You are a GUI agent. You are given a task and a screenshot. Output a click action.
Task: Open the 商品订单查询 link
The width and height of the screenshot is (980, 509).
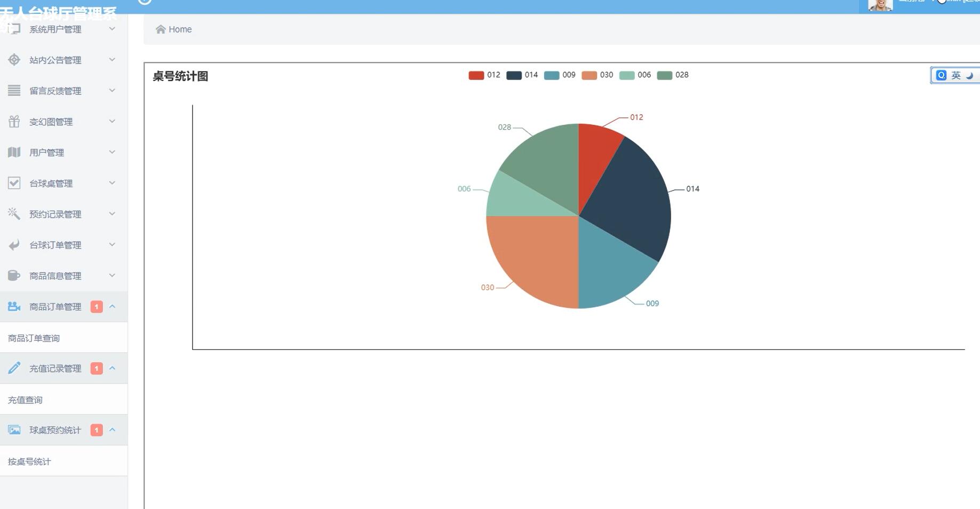(x=34, y=338)
